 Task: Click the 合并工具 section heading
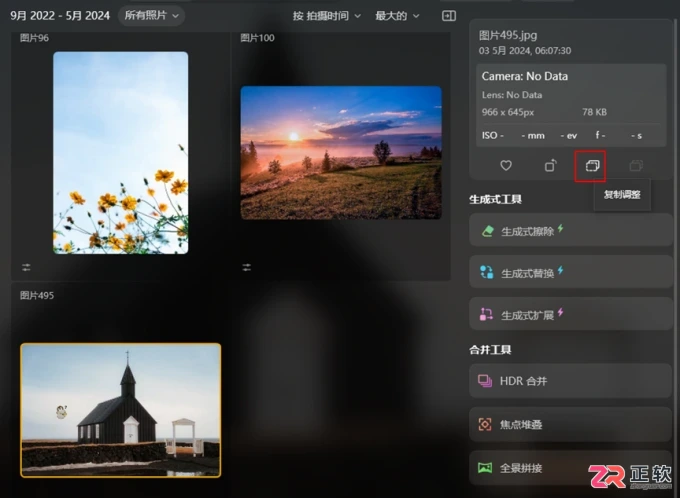click(490, 350)
